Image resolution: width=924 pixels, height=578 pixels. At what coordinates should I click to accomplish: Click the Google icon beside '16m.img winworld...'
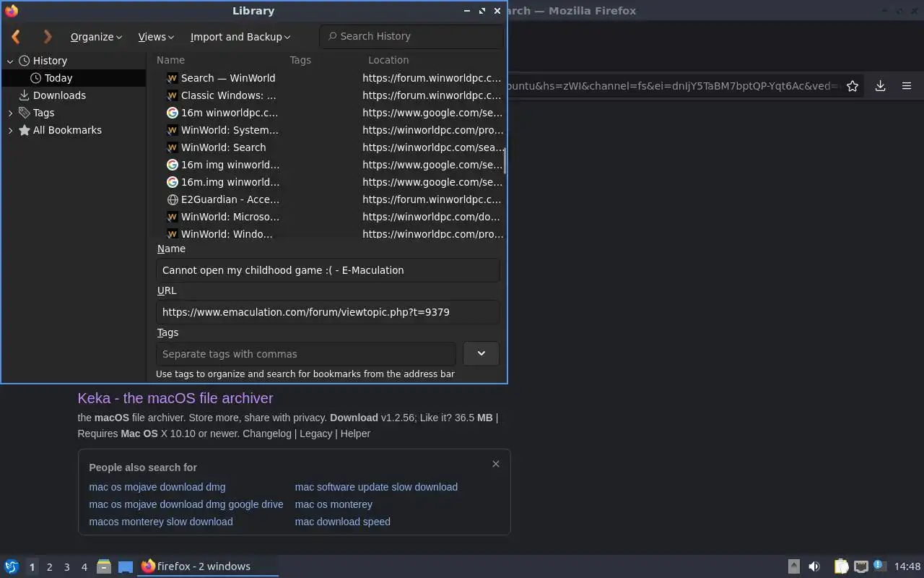pos(173,182)
